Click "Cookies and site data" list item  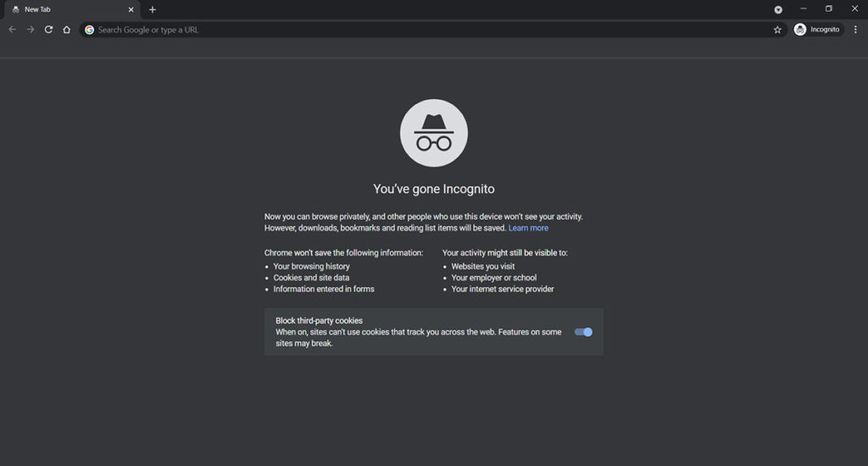coord(311,278)
